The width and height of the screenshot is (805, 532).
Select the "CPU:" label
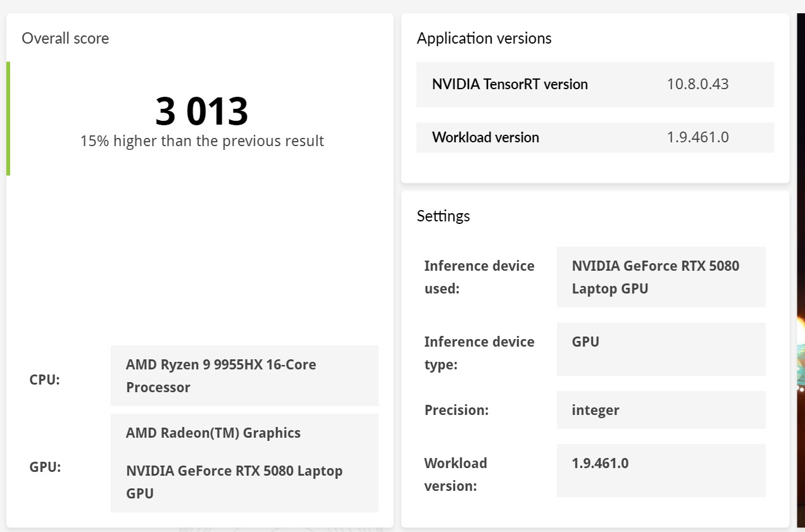[x=44, y=380]
